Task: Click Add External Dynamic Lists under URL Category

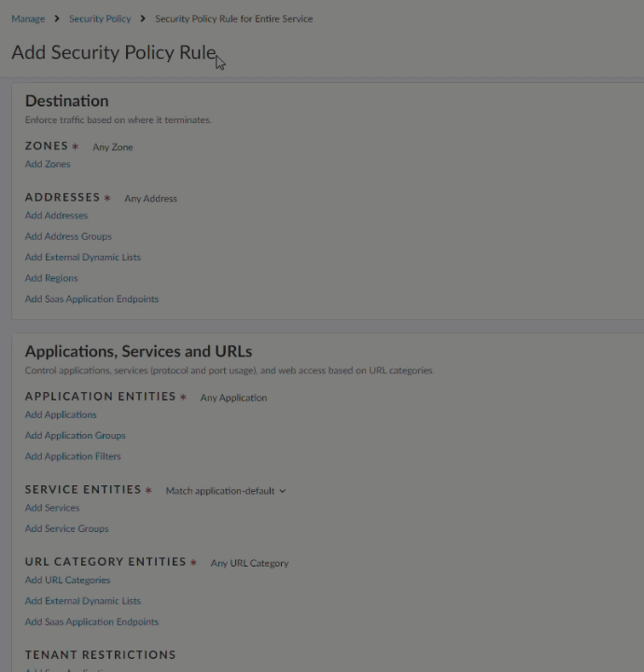Action: (x=83, y=601)
